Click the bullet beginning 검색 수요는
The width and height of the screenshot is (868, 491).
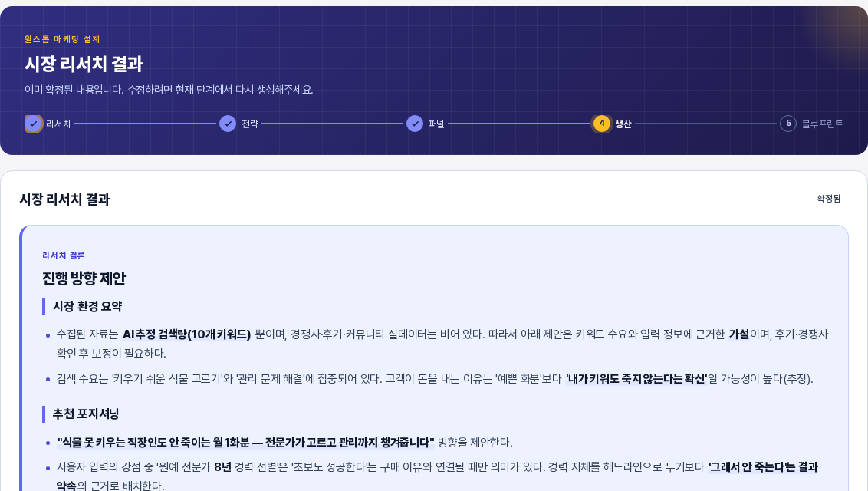click(435, 379)
